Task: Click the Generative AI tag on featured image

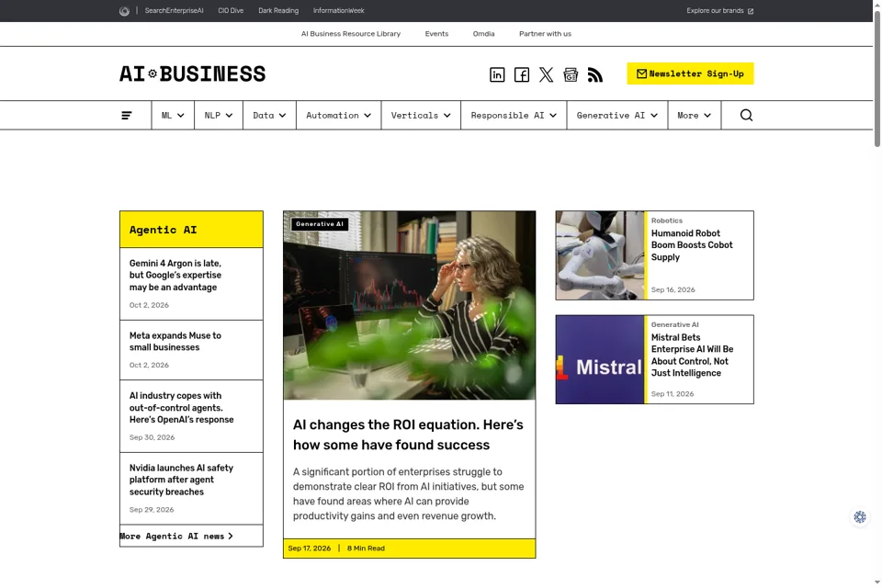Action: tap(320, 224)
